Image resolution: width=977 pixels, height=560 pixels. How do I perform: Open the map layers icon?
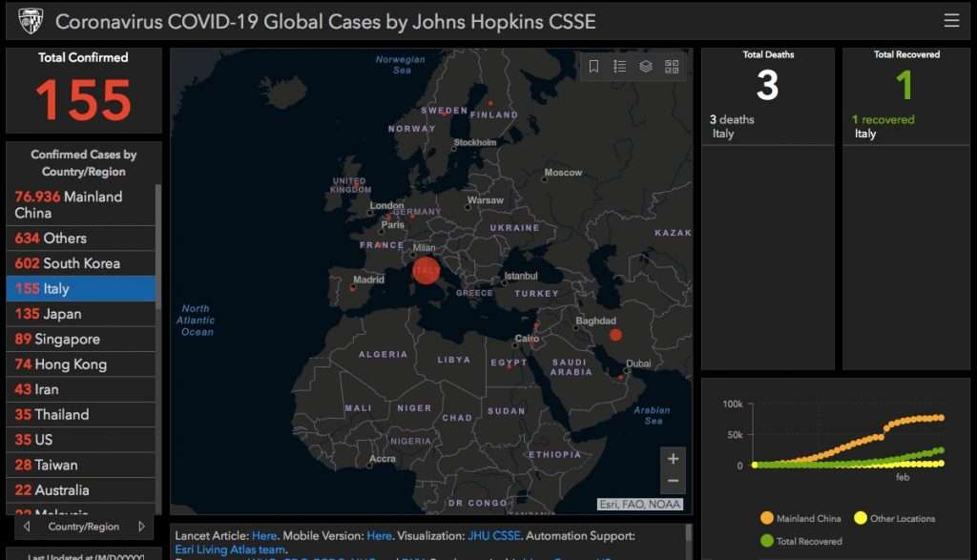pyautogui.click(x=646, y=66)
